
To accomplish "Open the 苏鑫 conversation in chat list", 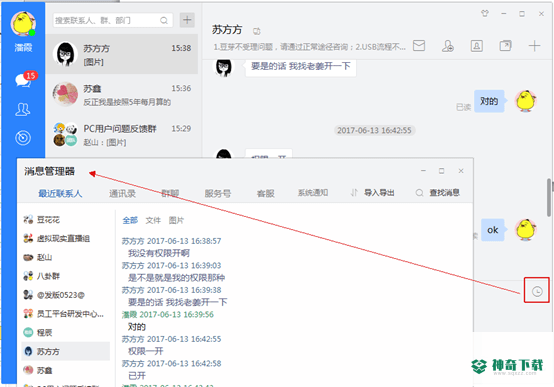I will pyautogui.click(x=122, y=95).
